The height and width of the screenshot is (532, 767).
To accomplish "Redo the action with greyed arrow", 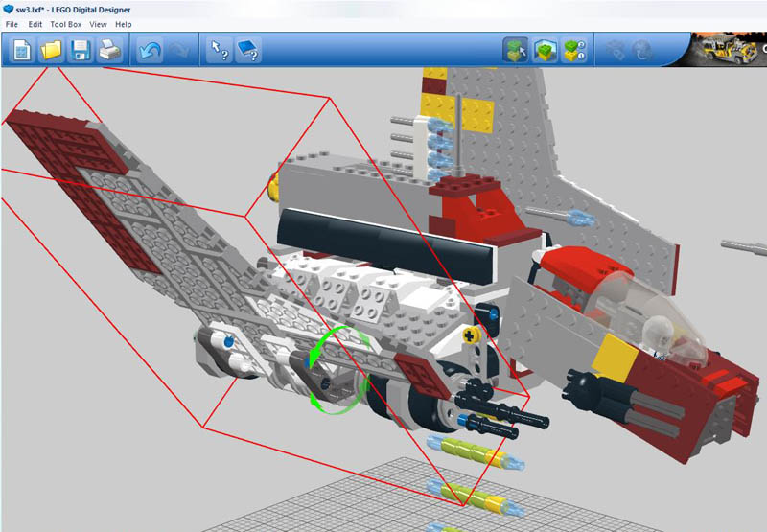I will tap(178, 50).
